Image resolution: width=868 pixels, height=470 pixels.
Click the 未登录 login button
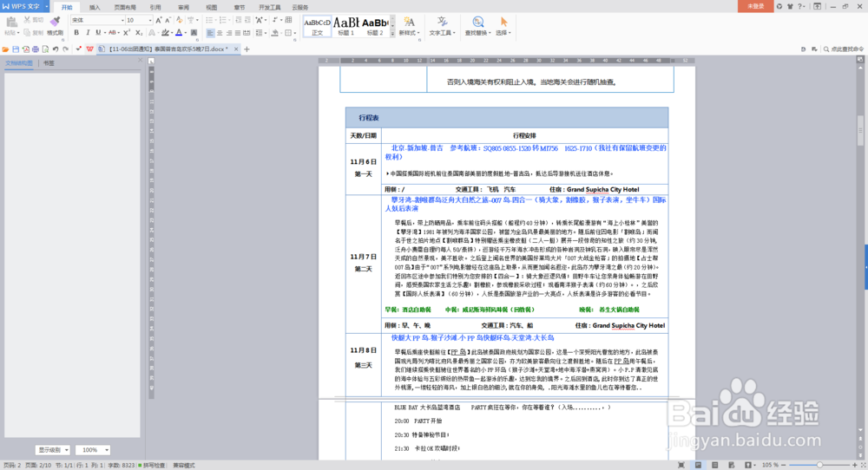coord(756,6)
